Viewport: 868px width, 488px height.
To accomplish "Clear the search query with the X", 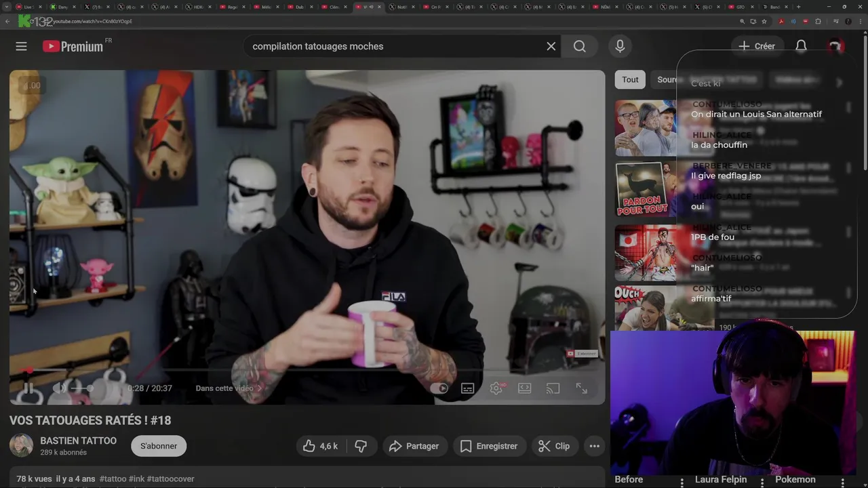I will point(551,46).
